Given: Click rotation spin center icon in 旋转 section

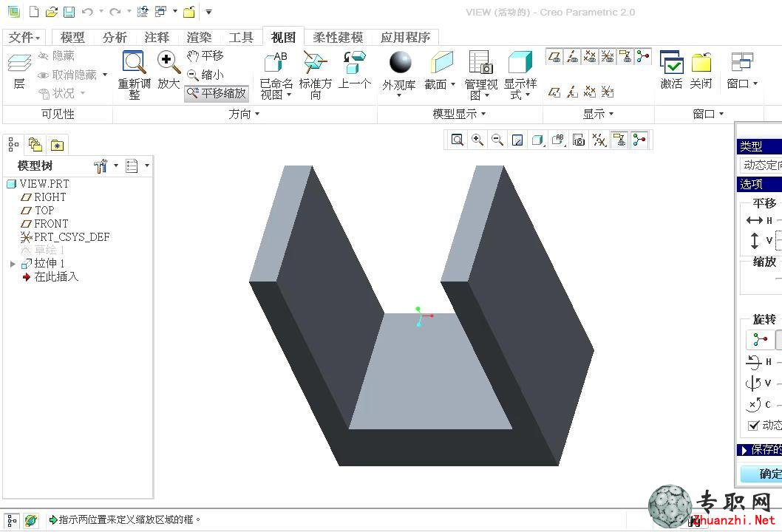Looking at the screenshot, I should click(x=760, y=340).
